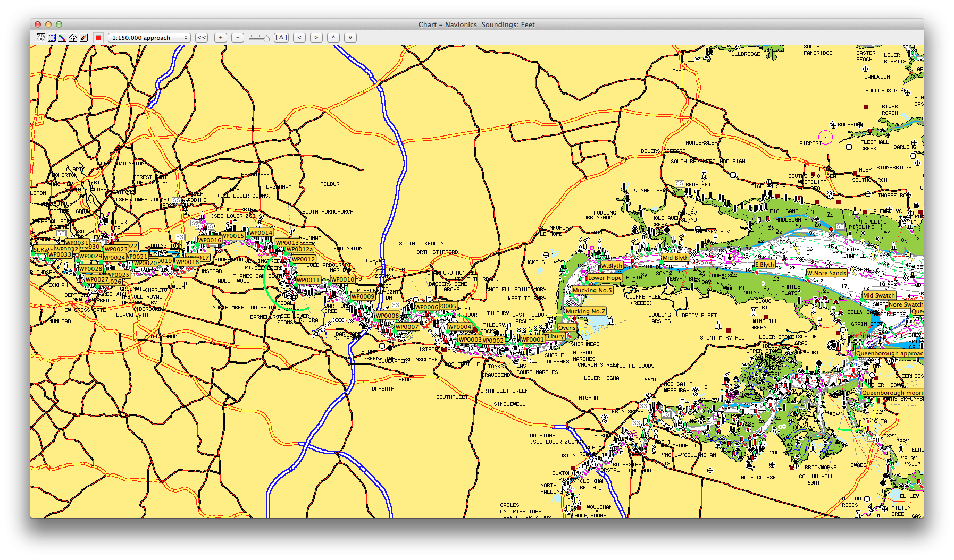Screen dimensions: 954x560
Task: Click the Mucking No.7 waypoint label
Action: (x=585, y=311)
